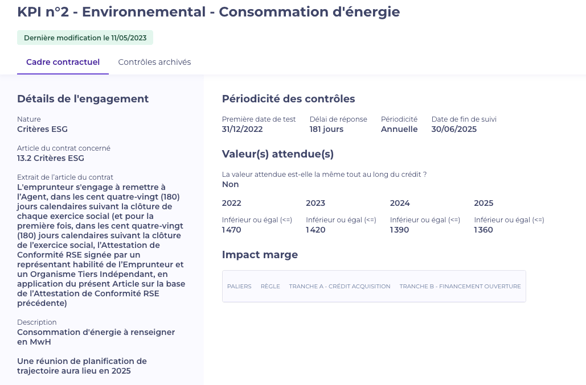
Task: Click the 2022 expected value 1470
Action: (232, 230)
